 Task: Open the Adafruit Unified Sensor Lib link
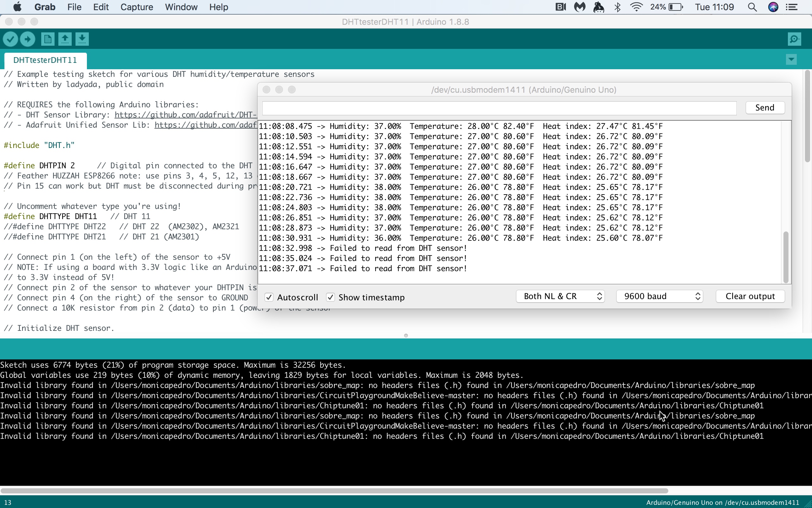tap(206, 125)
